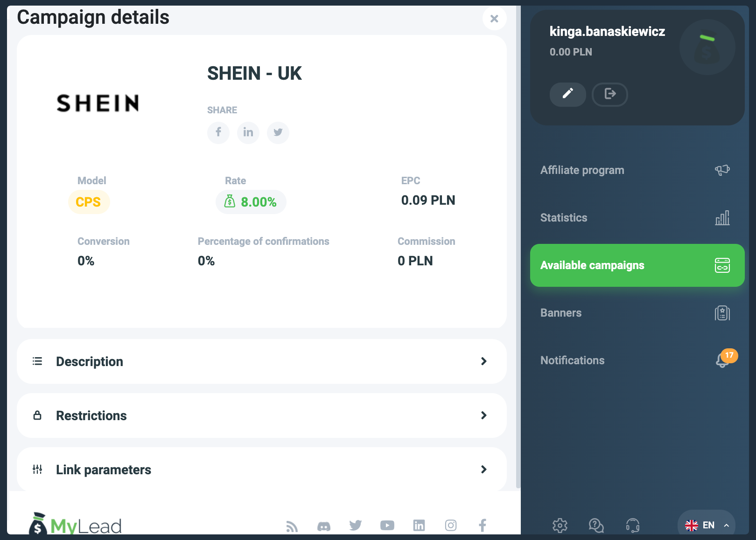Open the EN language dropdown

[707, 525]
